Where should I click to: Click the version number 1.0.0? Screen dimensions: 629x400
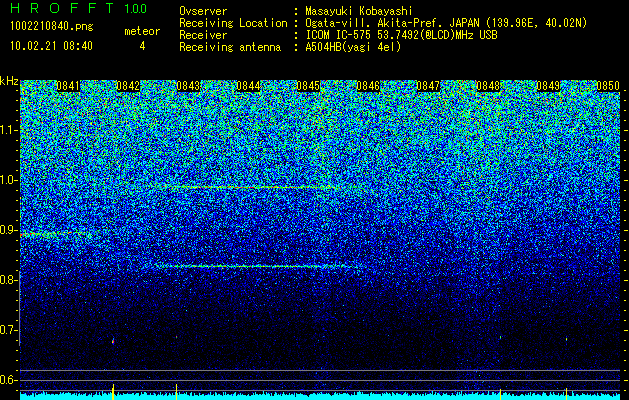pyautogui.click(x=135, y=8)
